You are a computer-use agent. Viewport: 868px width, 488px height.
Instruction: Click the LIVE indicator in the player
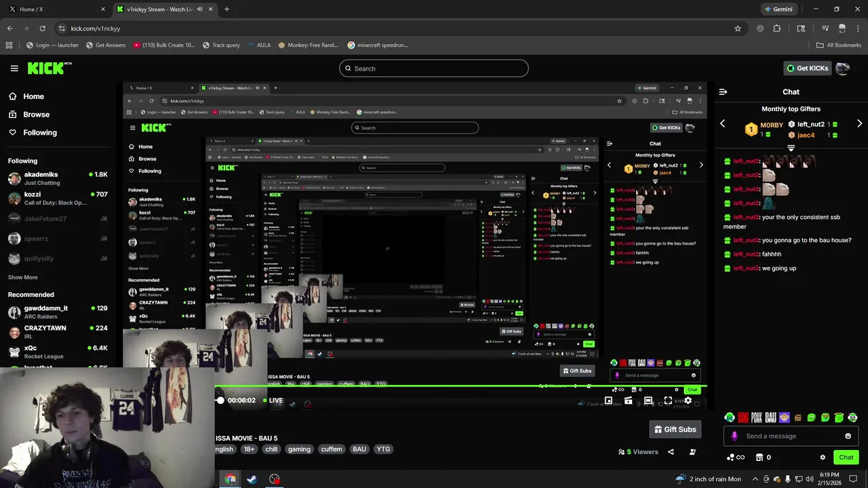coord(273,401)
